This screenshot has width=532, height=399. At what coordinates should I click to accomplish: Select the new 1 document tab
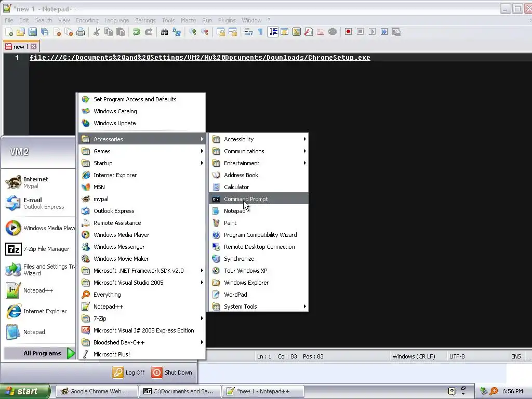[21, 46]
